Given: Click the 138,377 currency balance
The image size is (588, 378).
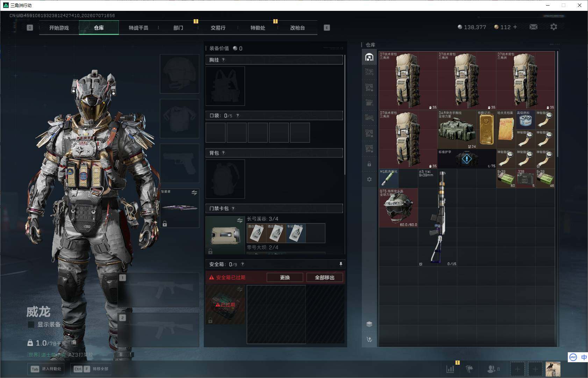Looking at the screenshot, I should click(x=472, y=27).
